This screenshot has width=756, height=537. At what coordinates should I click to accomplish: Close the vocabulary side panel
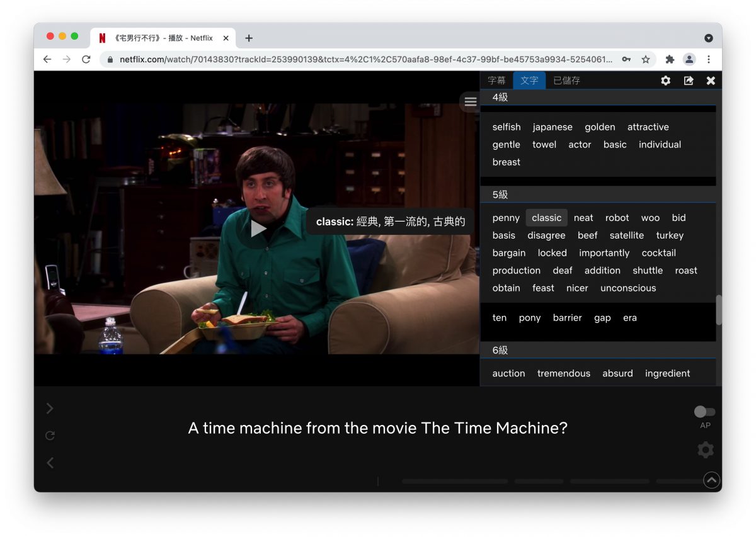pos(711,81)
